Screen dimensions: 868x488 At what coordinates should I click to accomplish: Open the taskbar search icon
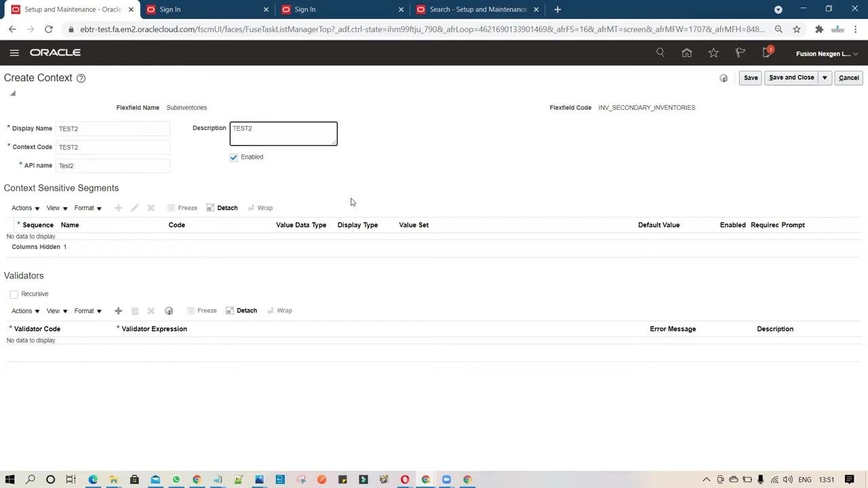point(31,480)
